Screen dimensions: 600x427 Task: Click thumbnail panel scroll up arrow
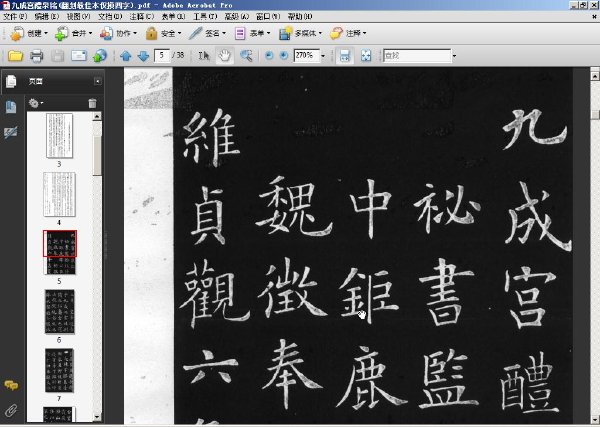tap(97, 116)
